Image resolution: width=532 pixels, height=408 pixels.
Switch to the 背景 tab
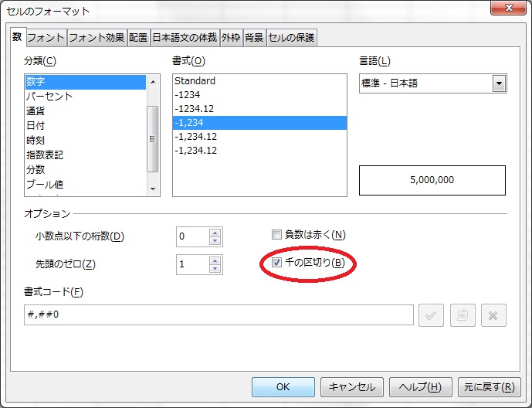pos(255,38)
